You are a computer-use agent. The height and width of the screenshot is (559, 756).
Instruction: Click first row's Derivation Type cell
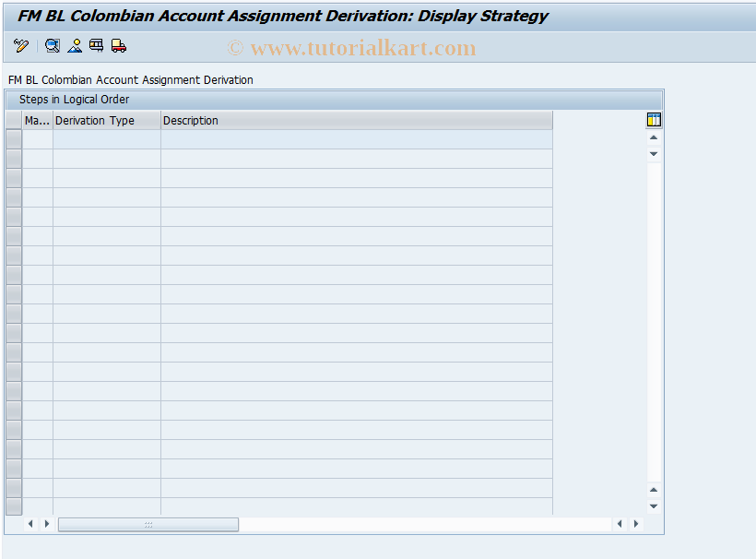pyautogui.click(x=107, y=139)
